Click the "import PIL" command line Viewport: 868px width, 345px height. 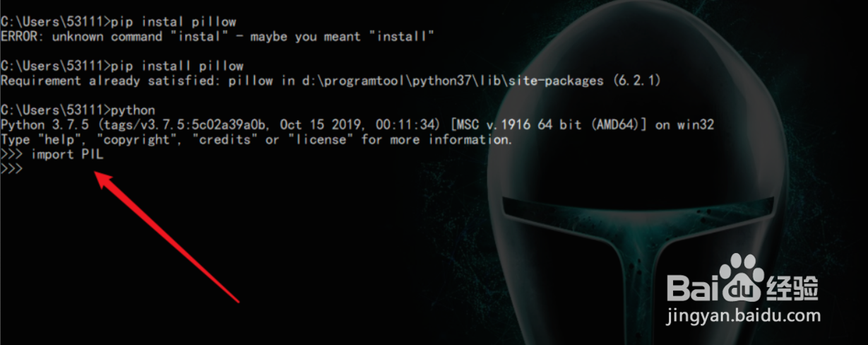[x=67, y=155]
